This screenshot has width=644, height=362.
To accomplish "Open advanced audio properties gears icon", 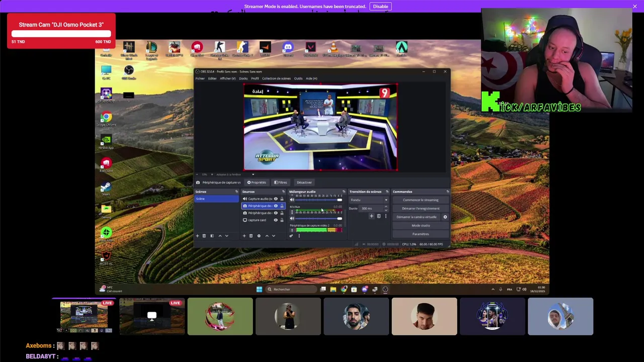I will click(291, 236).
